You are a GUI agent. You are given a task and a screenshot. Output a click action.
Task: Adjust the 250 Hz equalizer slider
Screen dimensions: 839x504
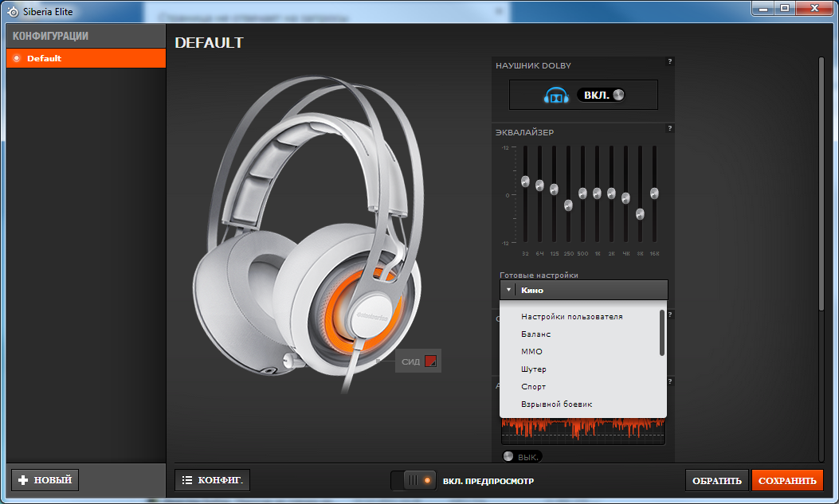[x=568, y=205]
